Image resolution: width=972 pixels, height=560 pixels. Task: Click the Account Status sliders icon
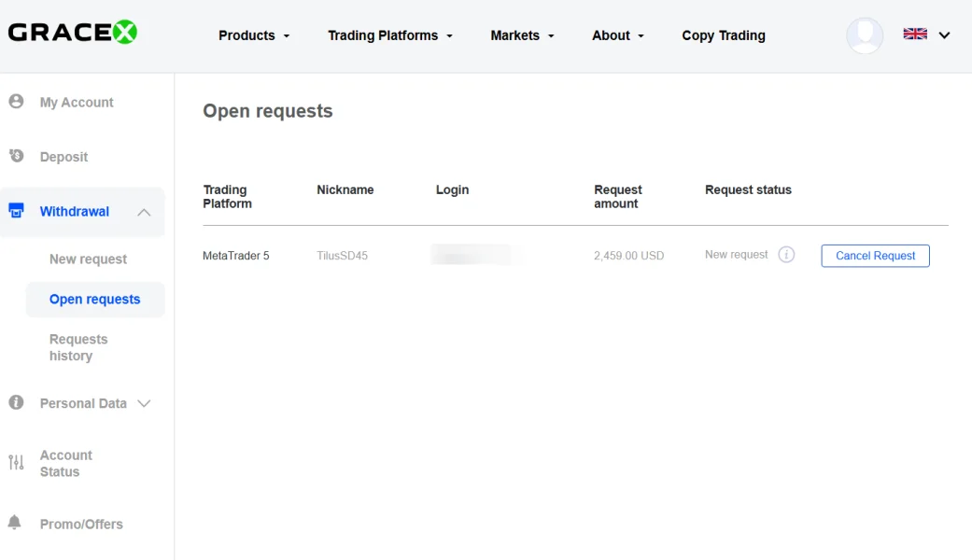click(16, 462)
